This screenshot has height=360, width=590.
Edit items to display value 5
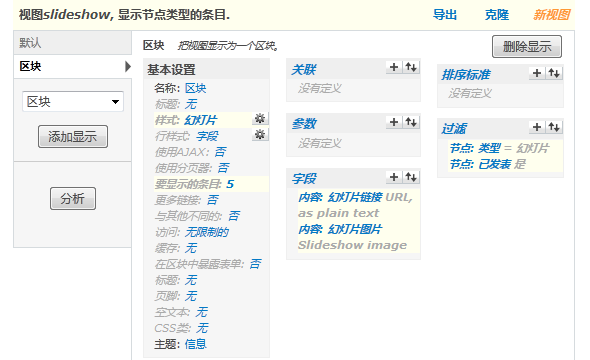(x=230, y=184)
